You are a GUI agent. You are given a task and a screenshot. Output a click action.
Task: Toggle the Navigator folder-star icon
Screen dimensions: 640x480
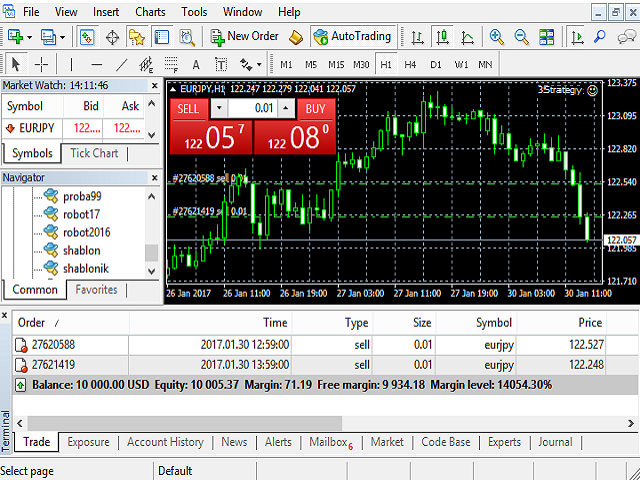137,37
